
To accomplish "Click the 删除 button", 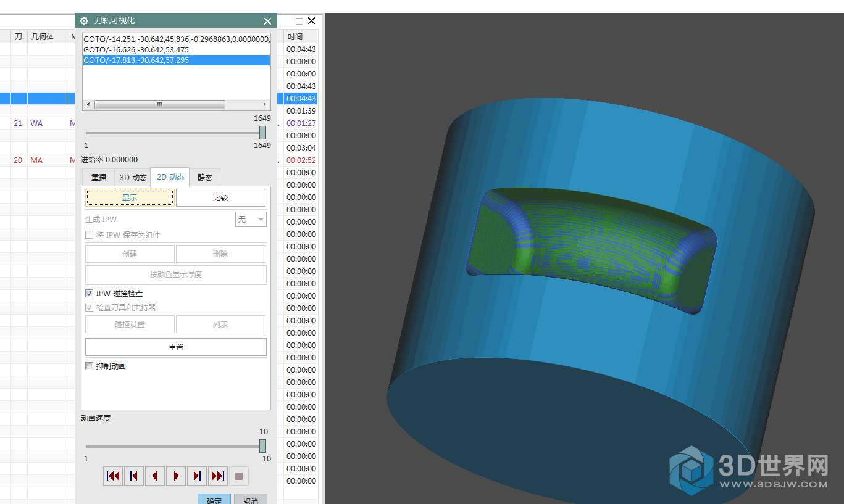I will click(220, 254).
